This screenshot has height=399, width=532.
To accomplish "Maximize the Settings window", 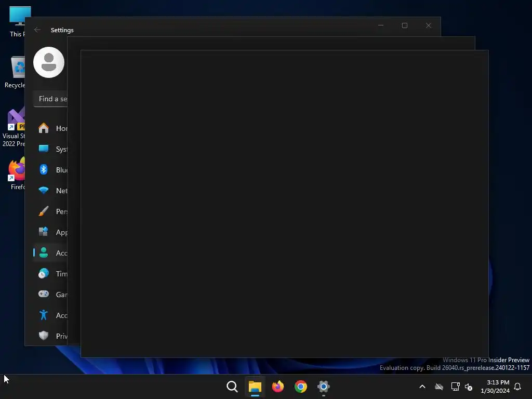I will pyautogui.click(x=404, y=25).
